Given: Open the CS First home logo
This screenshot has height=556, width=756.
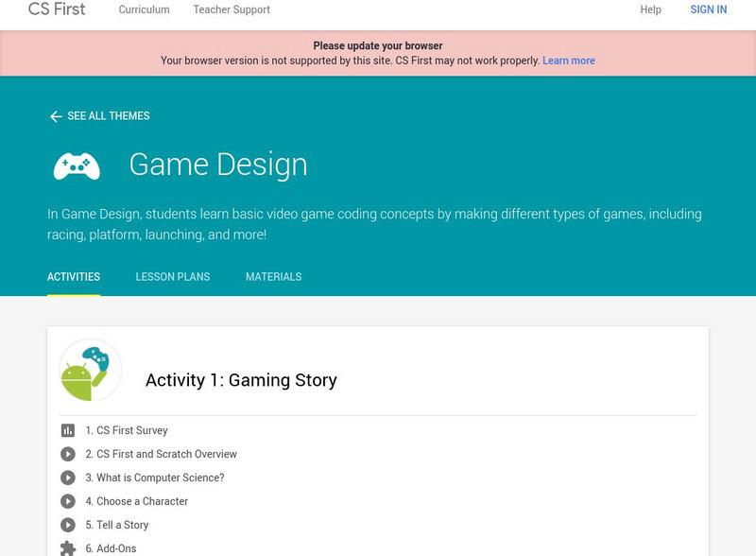Looking at the screenshot, I should pyautogui.click(x=57, y=9).
